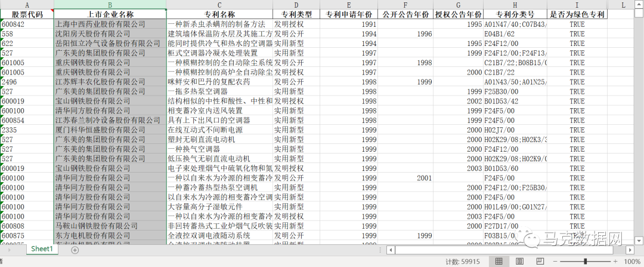Select the cell 上海中西药业股份有限公司
Viewport: 644px width, 267px height.
[x=110, y=24]
